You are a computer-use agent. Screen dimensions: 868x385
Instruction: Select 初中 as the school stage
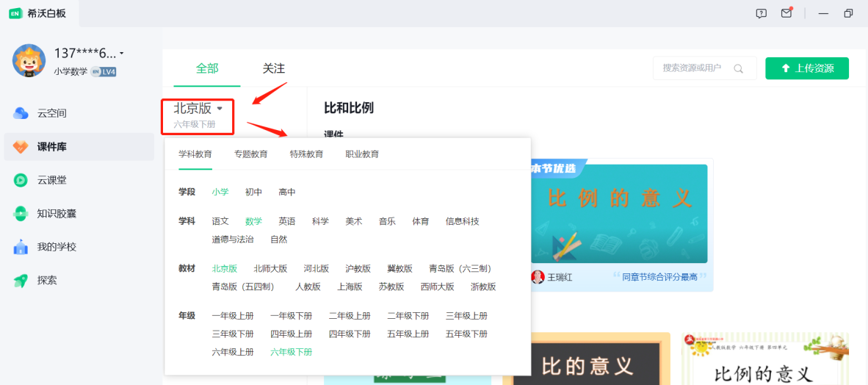253,192
